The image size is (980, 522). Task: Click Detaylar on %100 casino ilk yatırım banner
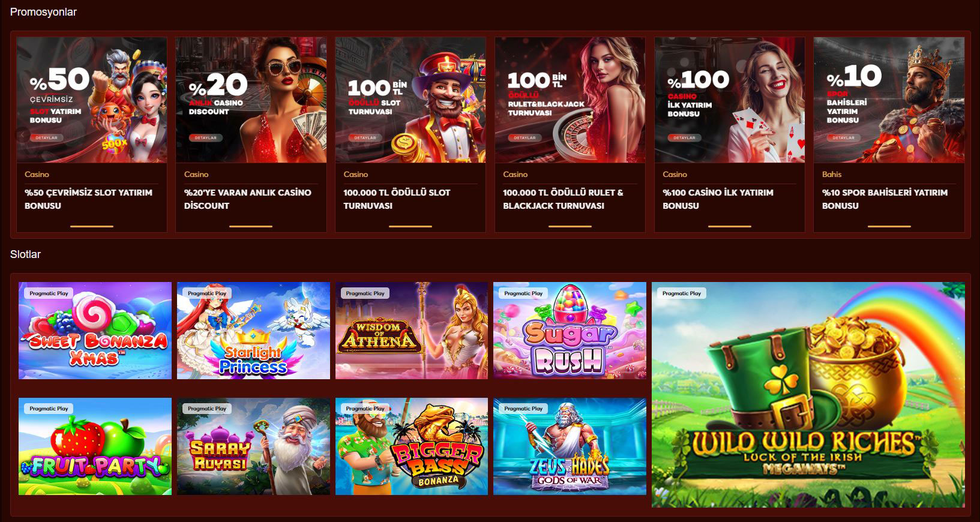click(x=684, y=137)
